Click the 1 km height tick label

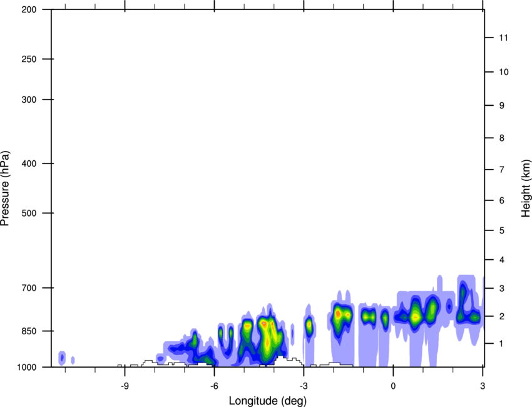501,344
